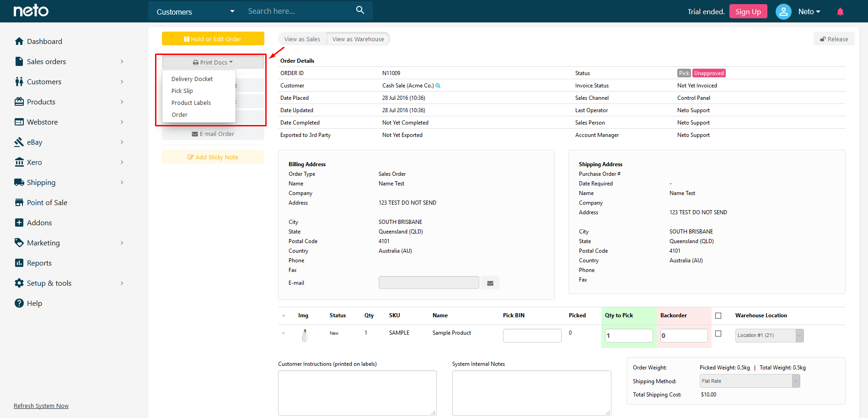This screenshot has height=418, width=868.
Task: Expand the Xero menu chevron
Action: 122,162
